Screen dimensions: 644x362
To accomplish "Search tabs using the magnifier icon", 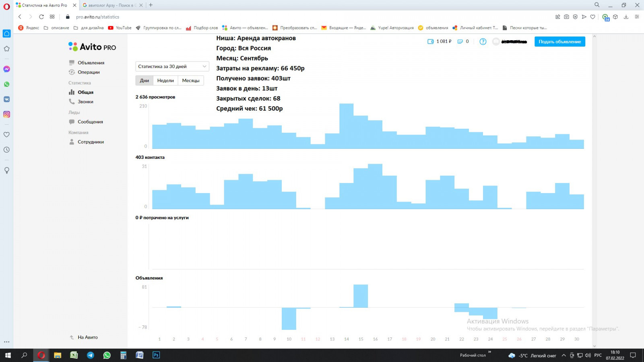I will [597, 5].
